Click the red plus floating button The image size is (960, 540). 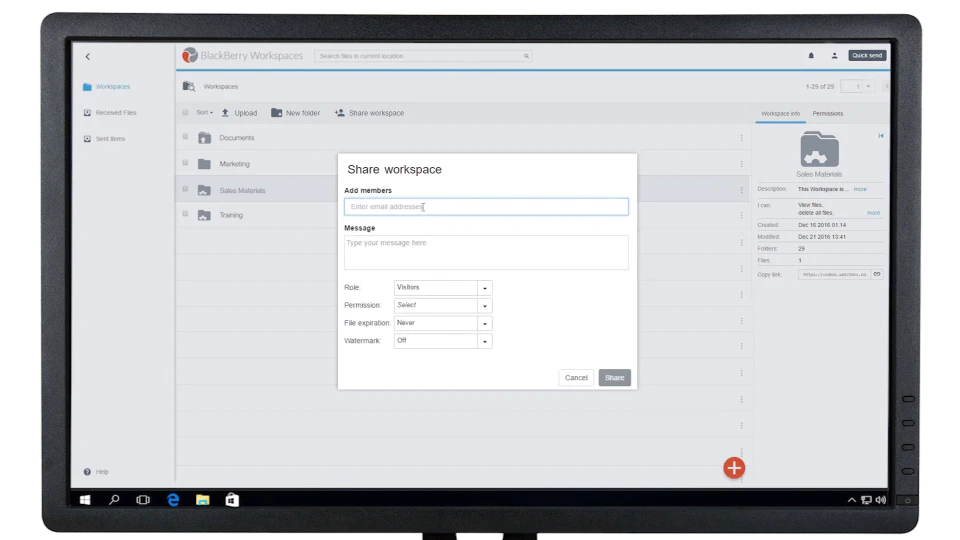[x=734, y=468]
